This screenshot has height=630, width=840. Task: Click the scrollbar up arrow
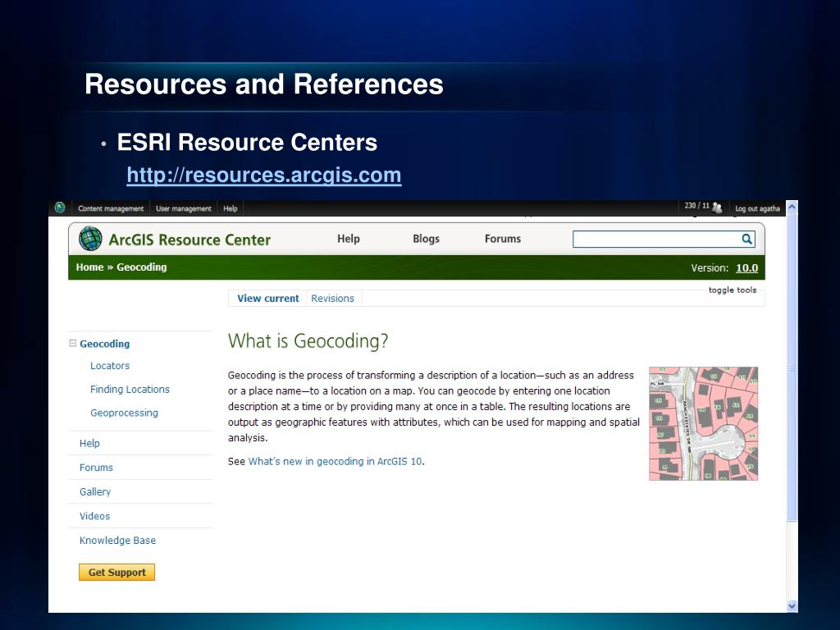[x=792, y=207]
